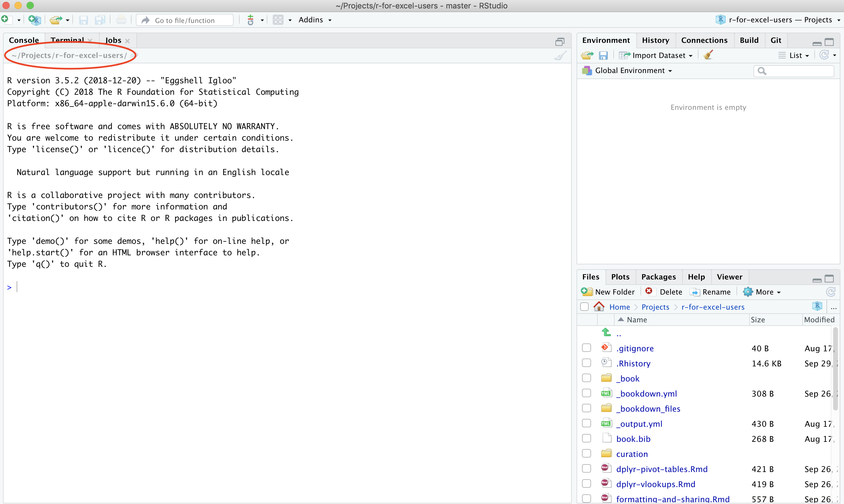This screenshot has width=844, height=504.
Task: Switch to the Help tab
Action: pyautogui.click(x=696, y=277)
